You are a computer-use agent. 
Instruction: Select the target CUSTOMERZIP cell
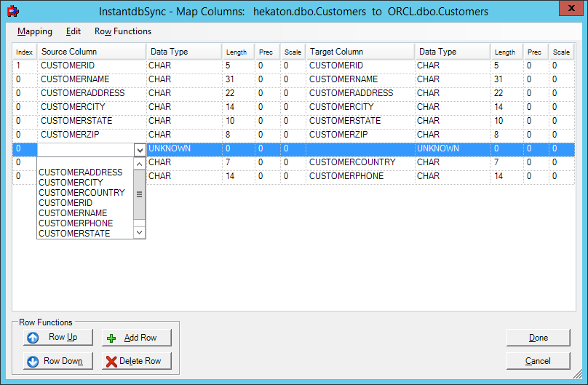click(x=360, y=135)
